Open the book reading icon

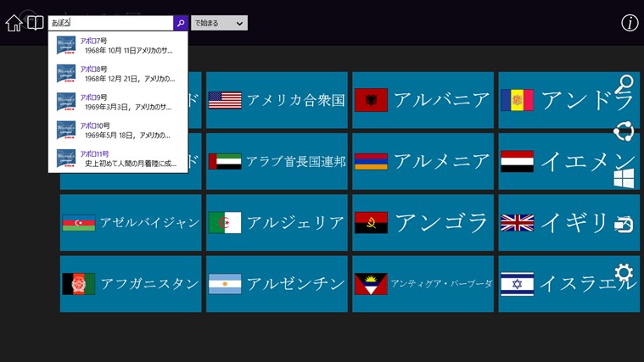[x=35, y=23]
